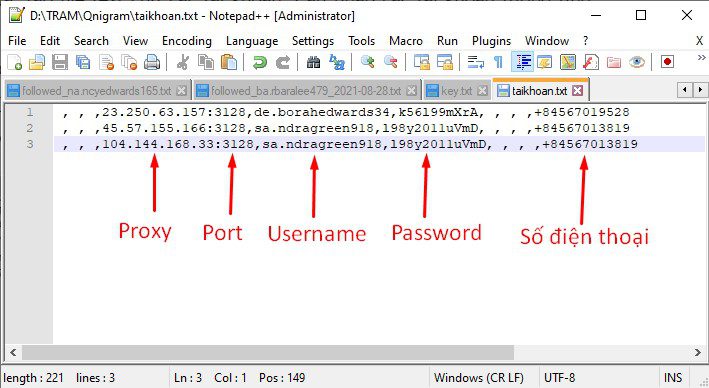This screenshot has height=388, width=709.
Task: Print the document with the Print icon
Action: click(x=152, y=62)
